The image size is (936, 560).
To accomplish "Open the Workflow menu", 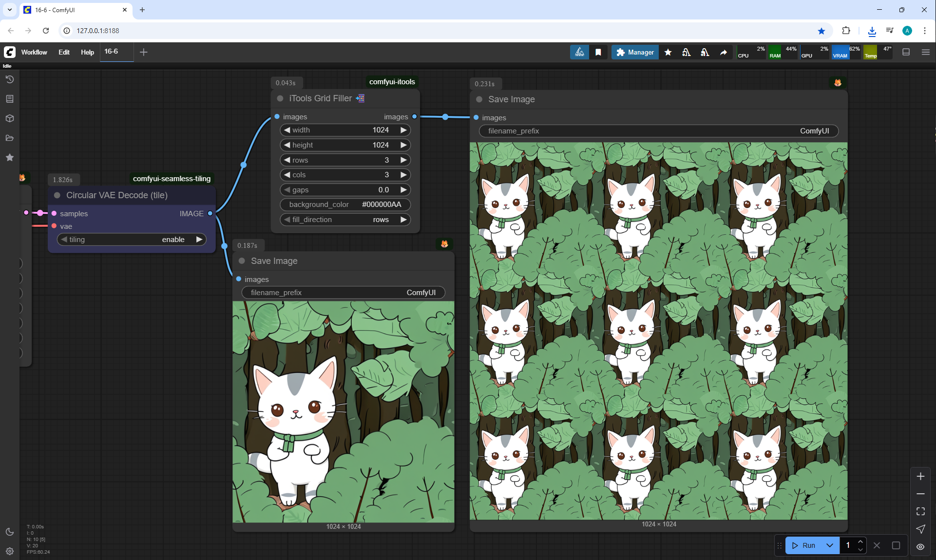I will pos(34,52).
